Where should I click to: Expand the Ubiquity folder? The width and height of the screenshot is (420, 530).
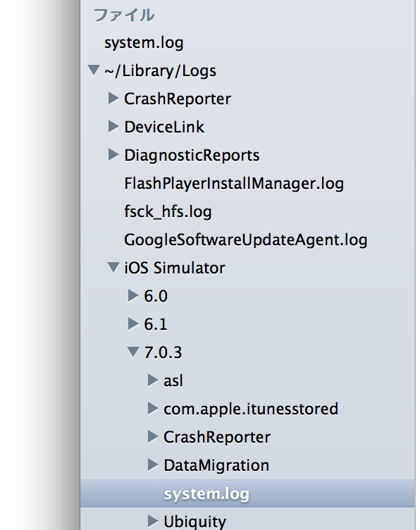(153, 522)
